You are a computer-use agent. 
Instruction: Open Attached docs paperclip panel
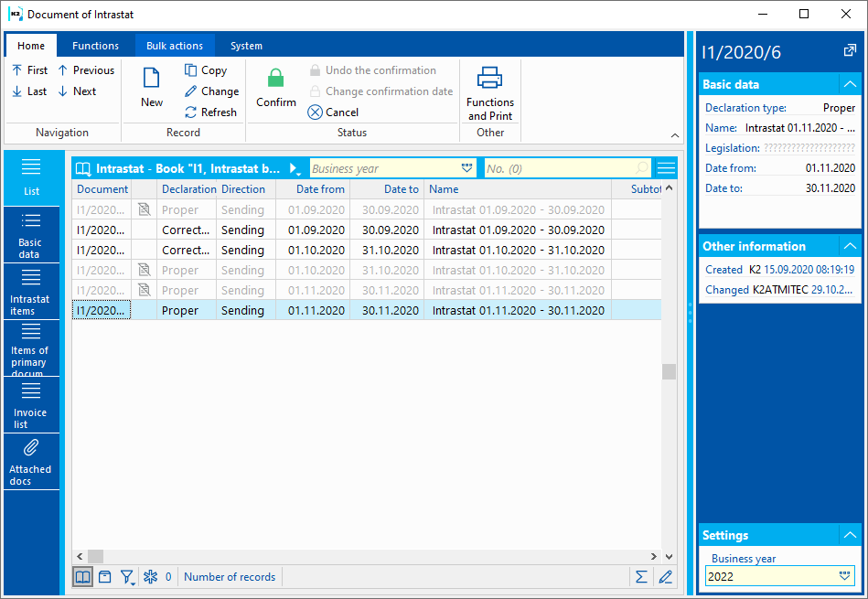click(x=30, y=460)
